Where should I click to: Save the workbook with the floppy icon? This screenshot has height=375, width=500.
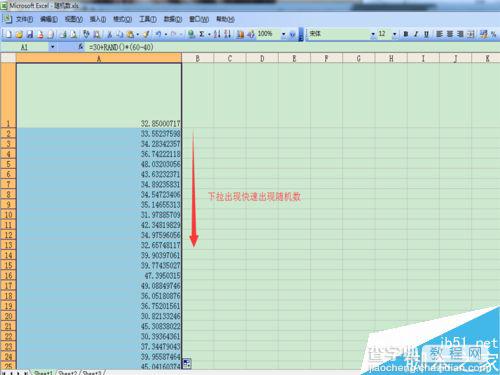[30, 34]
